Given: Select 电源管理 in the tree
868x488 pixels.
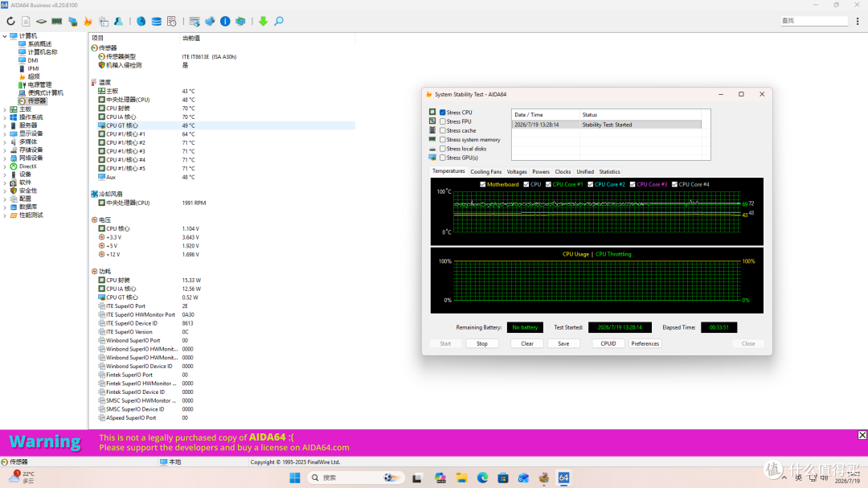Looking at the screenshot, I should click(40, 84).
